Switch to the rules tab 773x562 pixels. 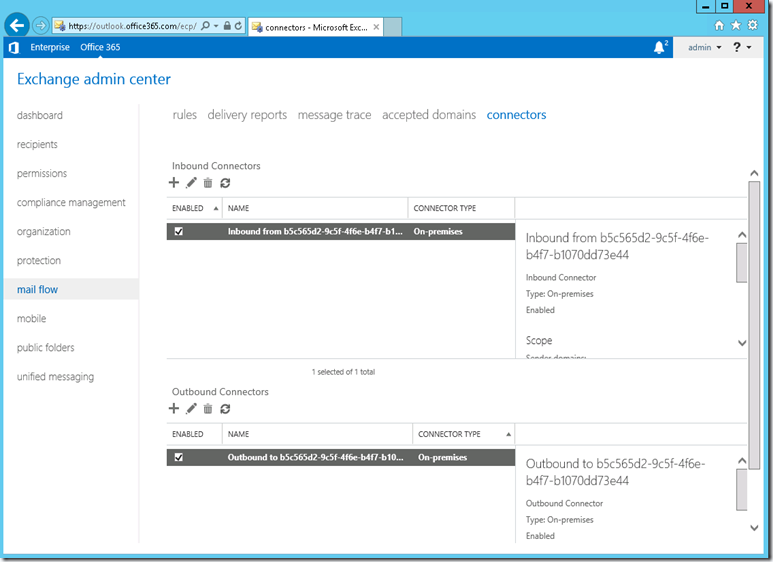184,115
